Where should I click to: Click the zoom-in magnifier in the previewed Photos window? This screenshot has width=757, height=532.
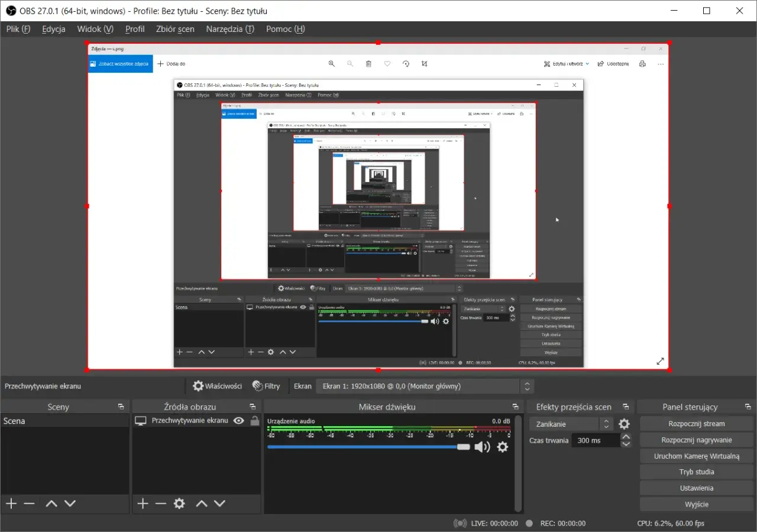click(x=332, y=64)
